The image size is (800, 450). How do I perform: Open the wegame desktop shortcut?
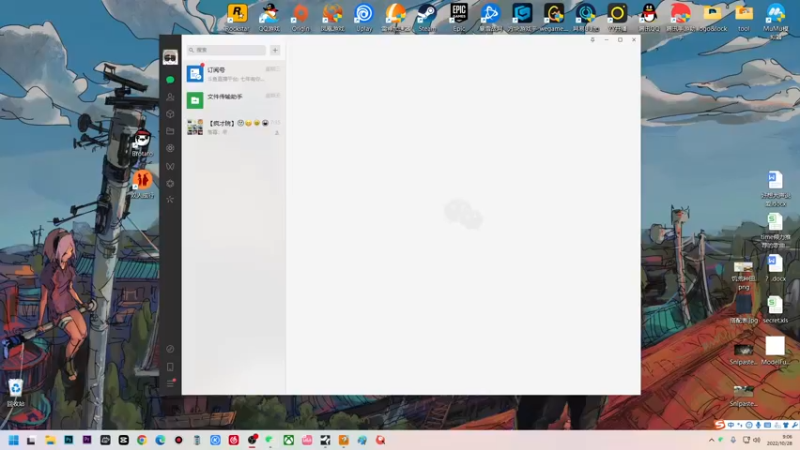(x=554, y=18)
